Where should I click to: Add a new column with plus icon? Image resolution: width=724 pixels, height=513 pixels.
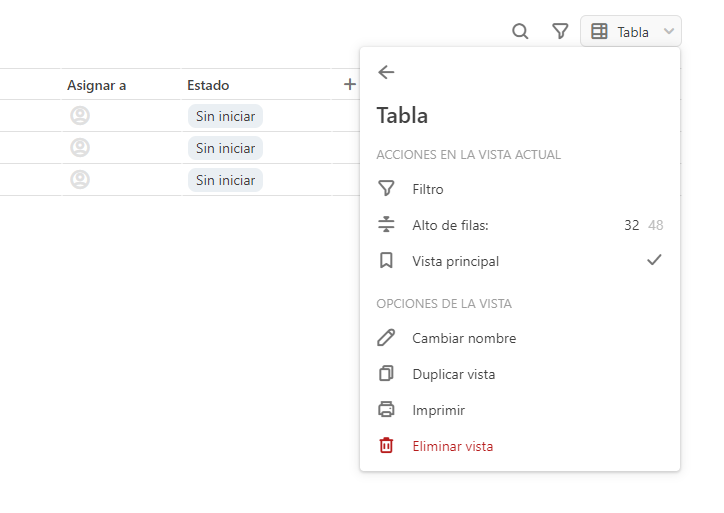coord(350,84)
